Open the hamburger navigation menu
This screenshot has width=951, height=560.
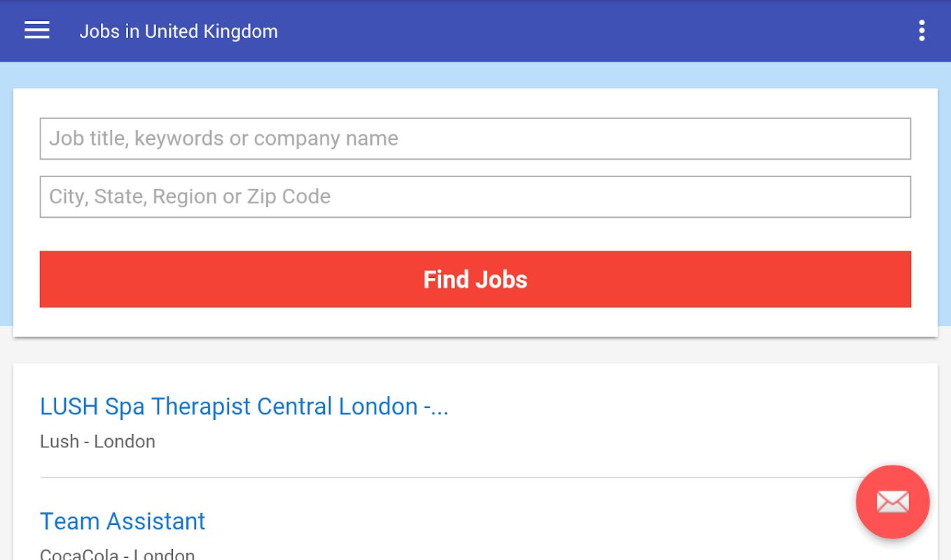tap(36, 31)
